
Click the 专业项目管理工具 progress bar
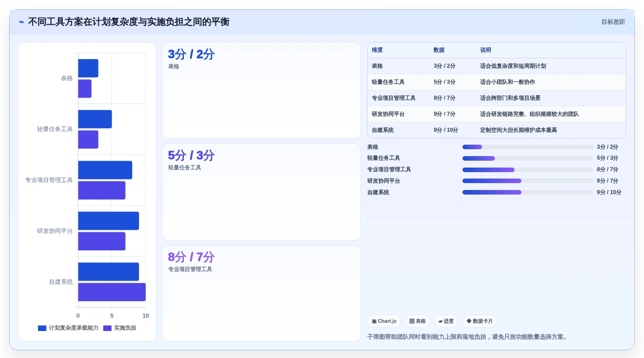point(527,170)
